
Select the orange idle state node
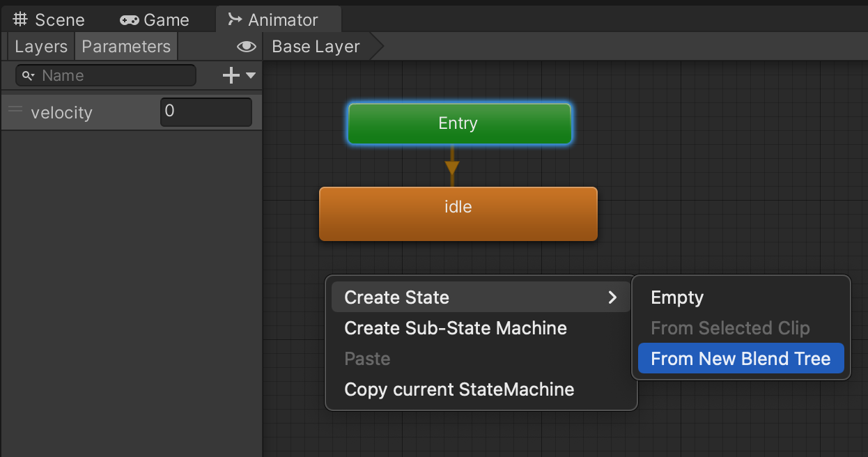click(458, 214)
